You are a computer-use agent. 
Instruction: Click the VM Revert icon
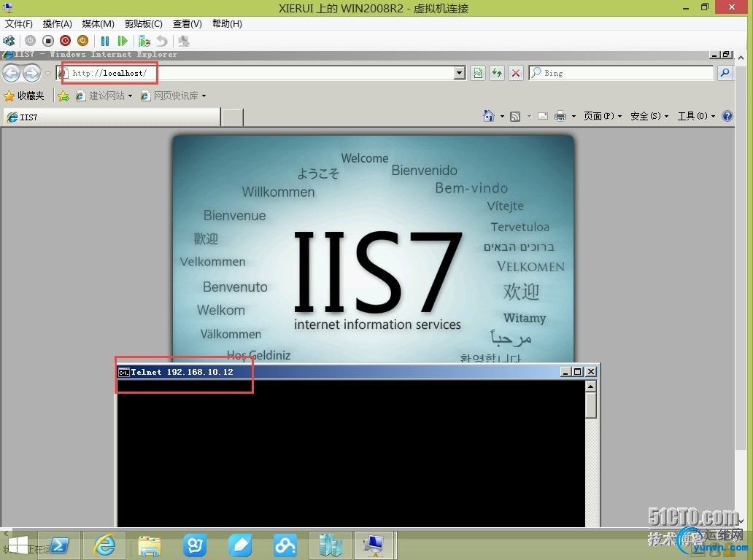[x=162, y=41]
